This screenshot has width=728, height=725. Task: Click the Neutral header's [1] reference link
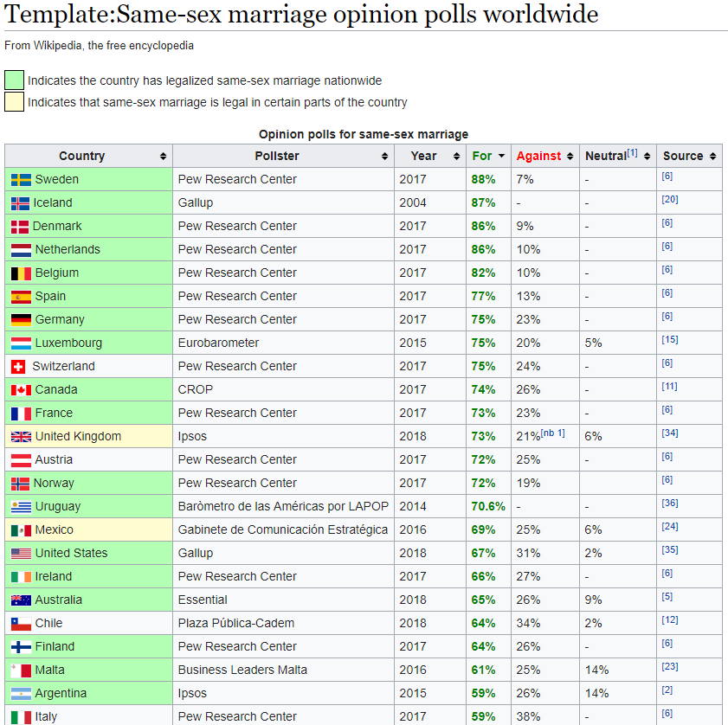click(x=632, y=151)
